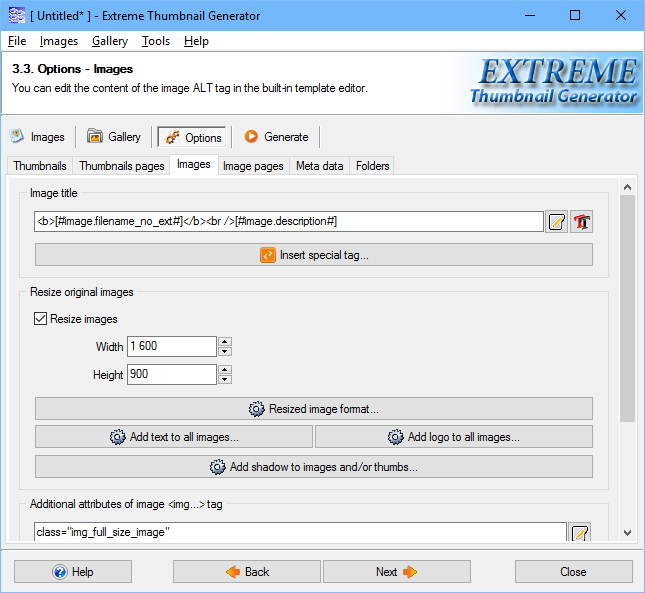Maximize the application window

575,16
